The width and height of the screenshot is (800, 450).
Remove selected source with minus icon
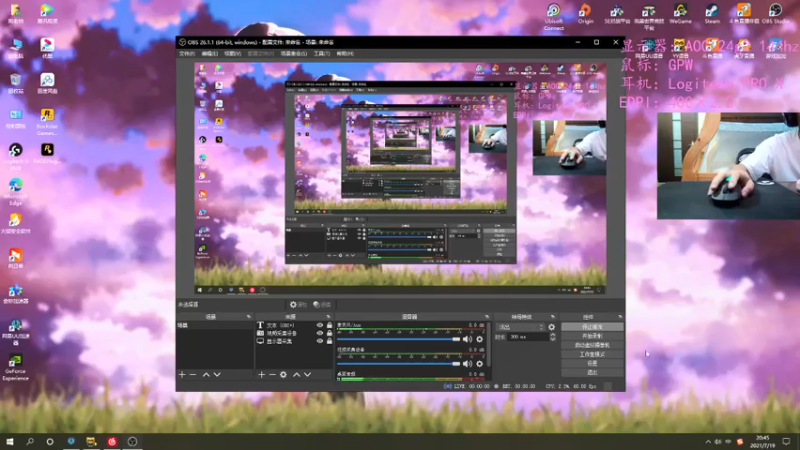click(x=272, y=374)
